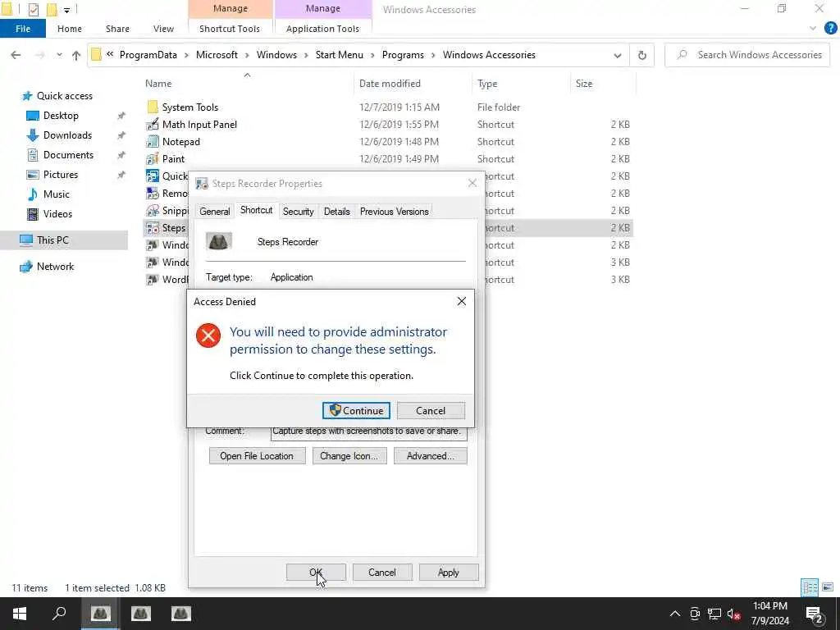Refresh the current folder

(641, 55)
